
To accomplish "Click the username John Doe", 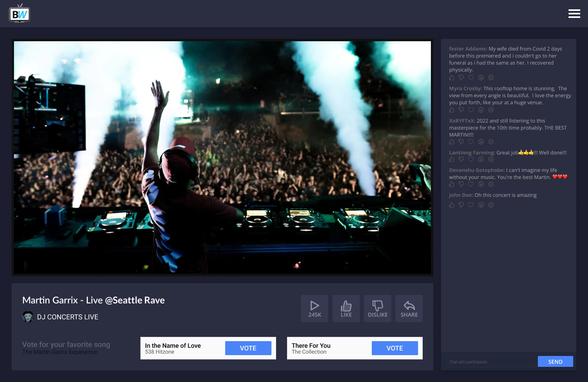I will (x=461, y=195).
